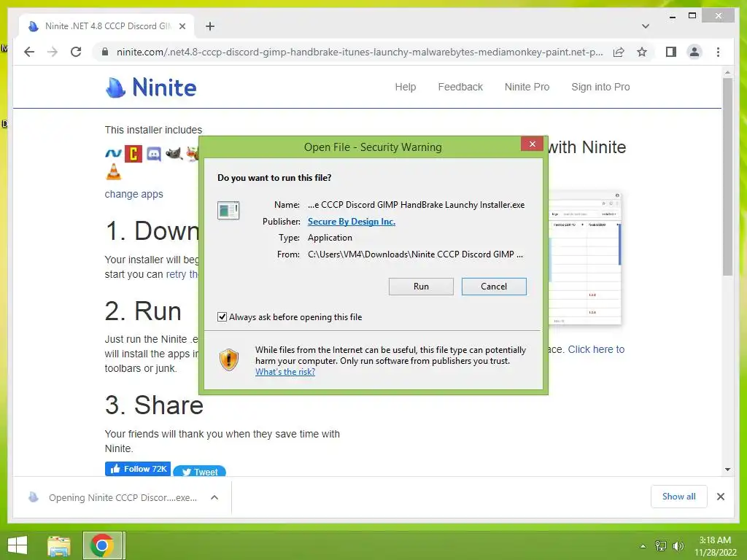Open What's the risk? link
The image size is (747, 560).
click(x=285, y=372)
